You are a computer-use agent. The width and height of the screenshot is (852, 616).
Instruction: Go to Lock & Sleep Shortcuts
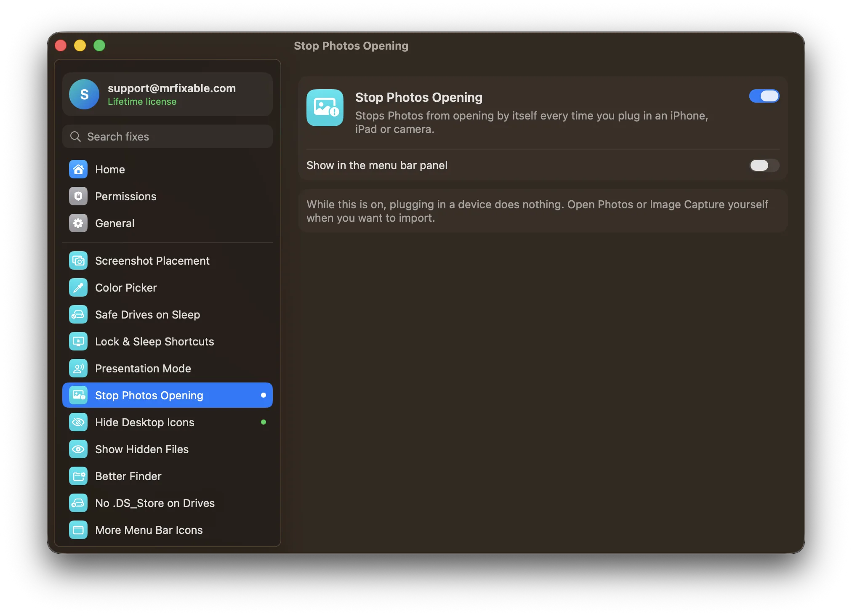pos(168,342)
